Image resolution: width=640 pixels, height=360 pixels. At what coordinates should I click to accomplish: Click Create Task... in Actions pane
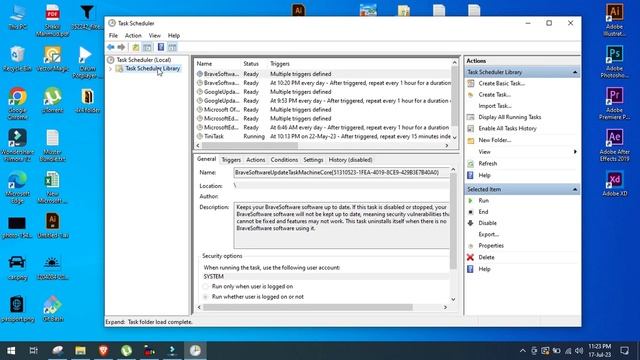coord(494,95)
